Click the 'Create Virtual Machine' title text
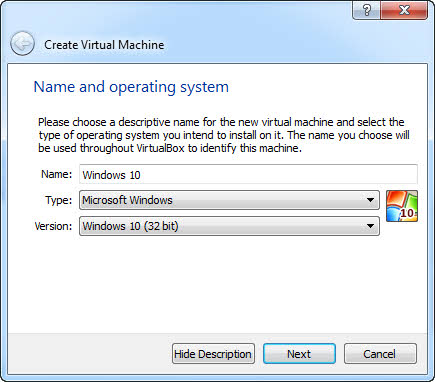Screen dimensions: 435x382 pyautogui.click(x=104, y=45)
